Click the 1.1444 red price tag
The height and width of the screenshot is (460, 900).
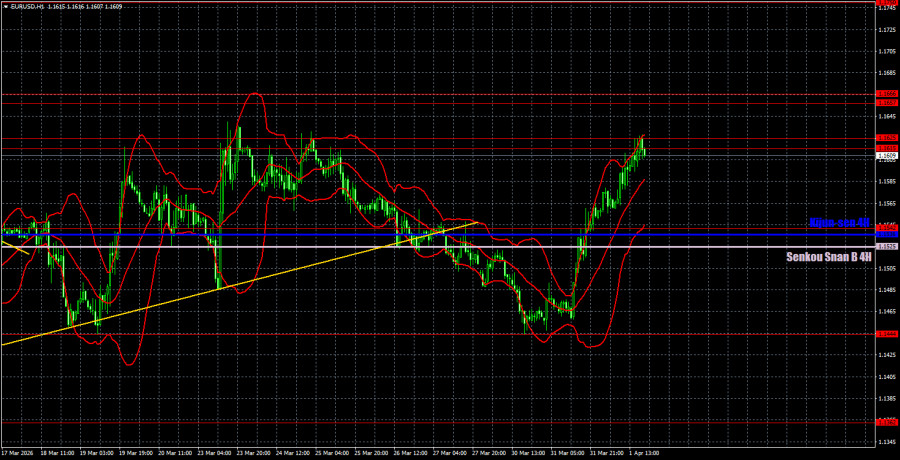point(887,334)
